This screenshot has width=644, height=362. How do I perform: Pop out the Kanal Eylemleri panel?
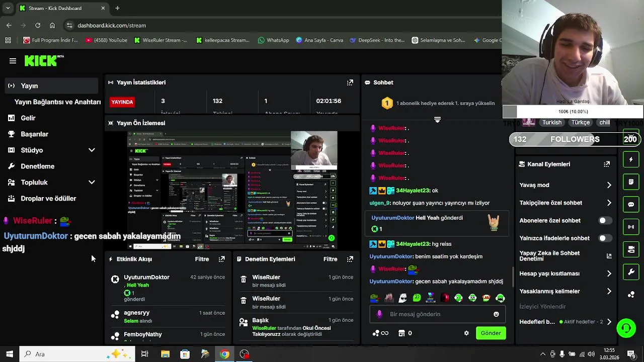point(607,164)
